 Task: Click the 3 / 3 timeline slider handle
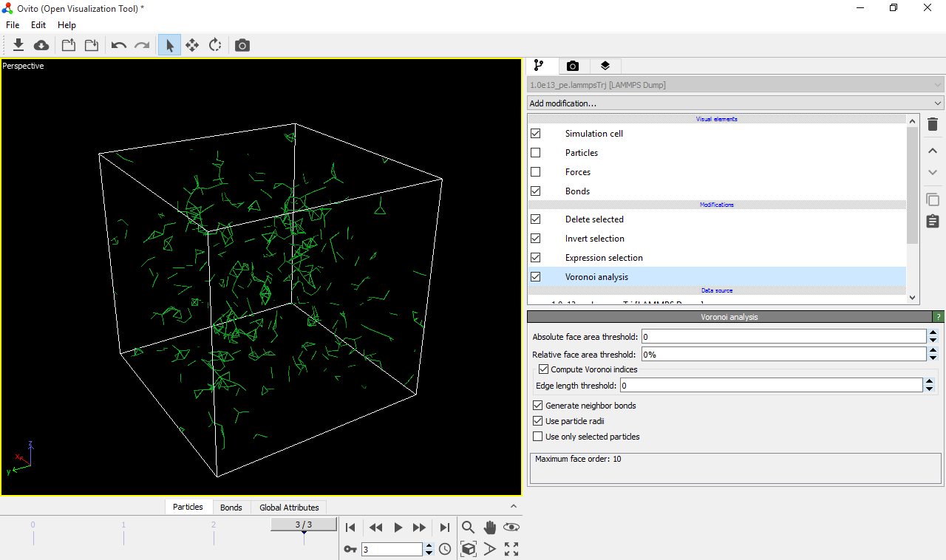304,525
